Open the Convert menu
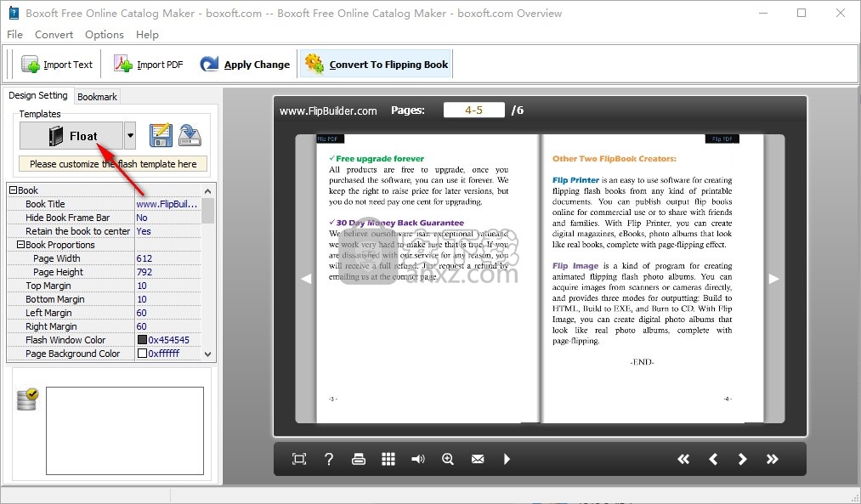 coord(54,34)
